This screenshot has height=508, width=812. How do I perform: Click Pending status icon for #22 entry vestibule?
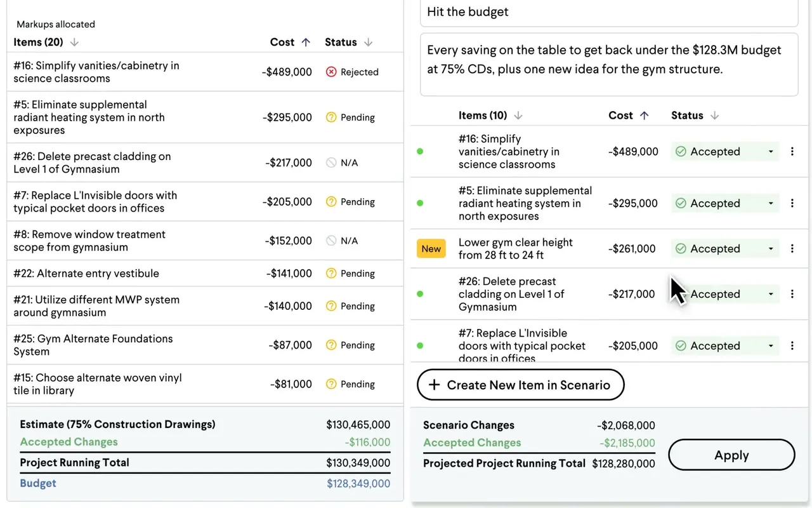pyautogui.click(x=331, y=274)
